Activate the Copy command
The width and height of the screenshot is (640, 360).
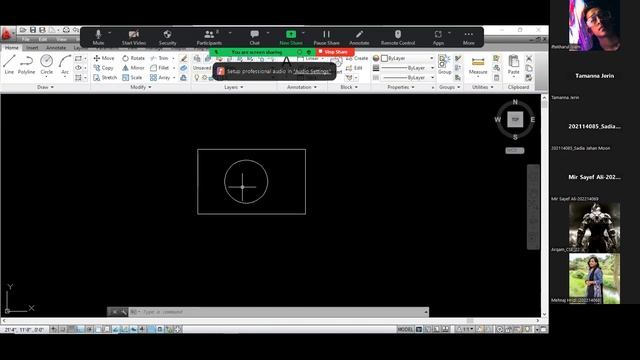coord(103,68)
